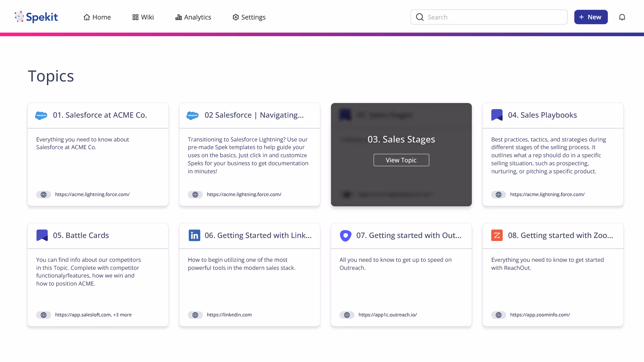Open the Wiki section
The image size is (644, 362).
[143, 17]
